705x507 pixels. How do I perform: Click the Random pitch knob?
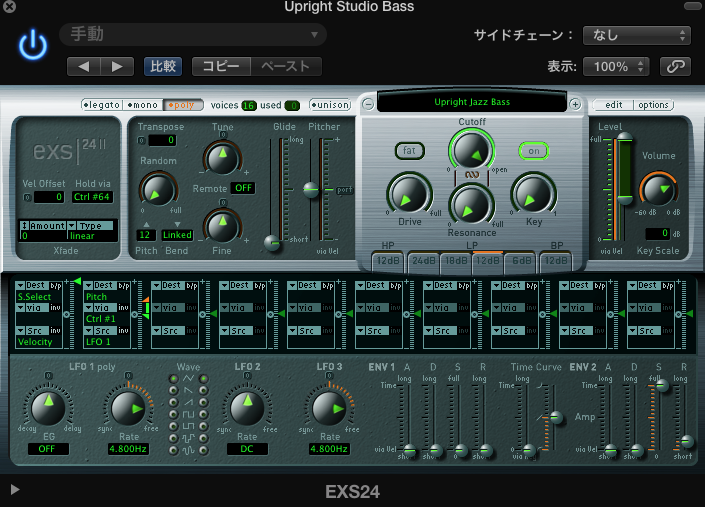158,190
